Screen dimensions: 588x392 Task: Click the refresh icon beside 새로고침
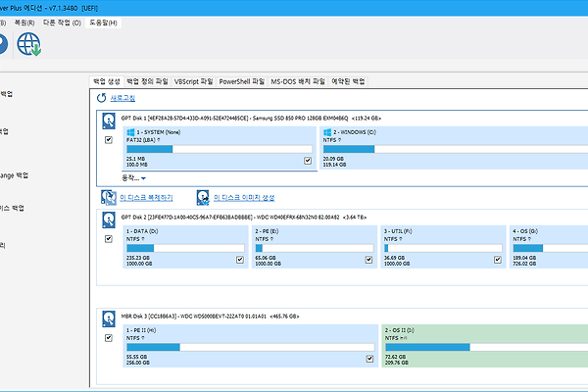click(101, 99)
